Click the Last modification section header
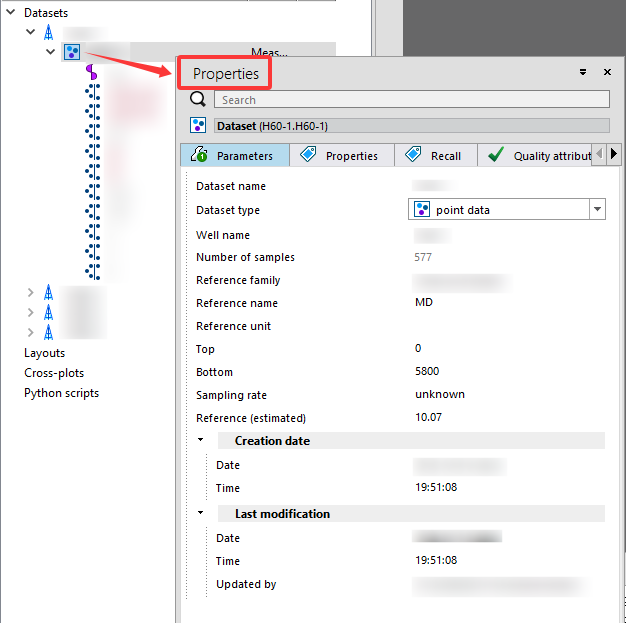626x623 pixels. 411,514
